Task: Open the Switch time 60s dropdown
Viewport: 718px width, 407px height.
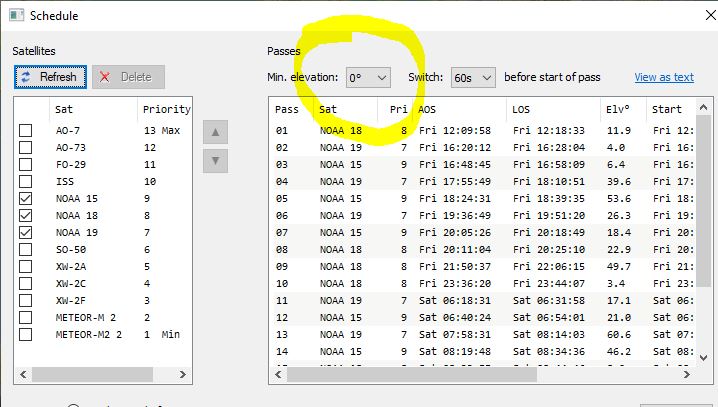Action: pyautogui.click(x=473, y=77)
